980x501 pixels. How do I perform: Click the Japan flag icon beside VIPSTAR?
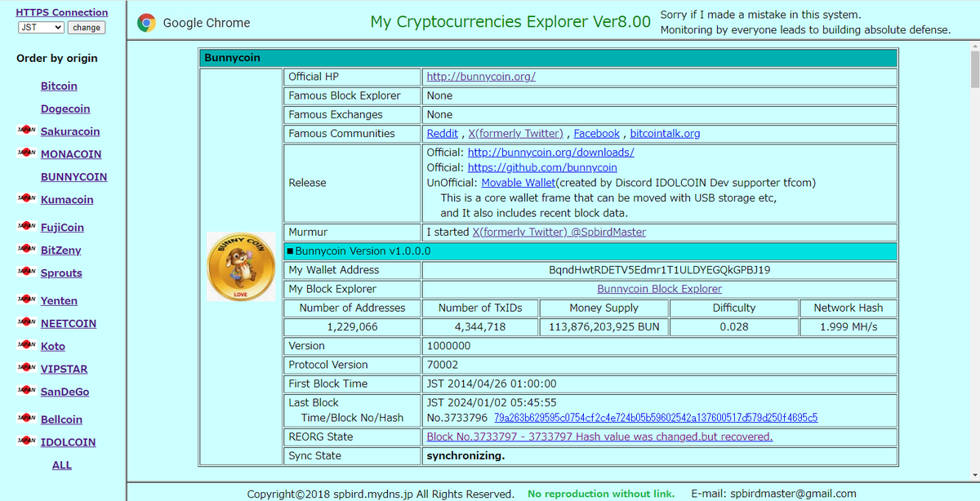tap(25, 369)
